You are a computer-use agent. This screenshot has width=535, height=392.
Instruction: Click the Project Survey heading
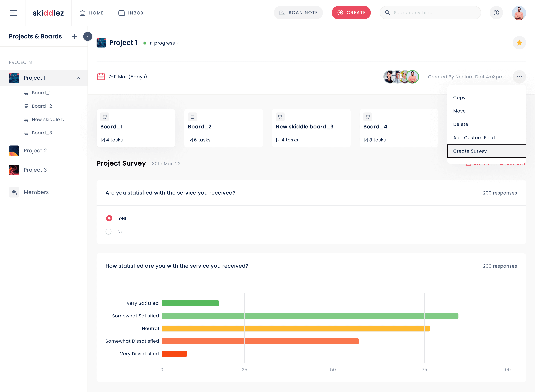click(x=121, y=164)
